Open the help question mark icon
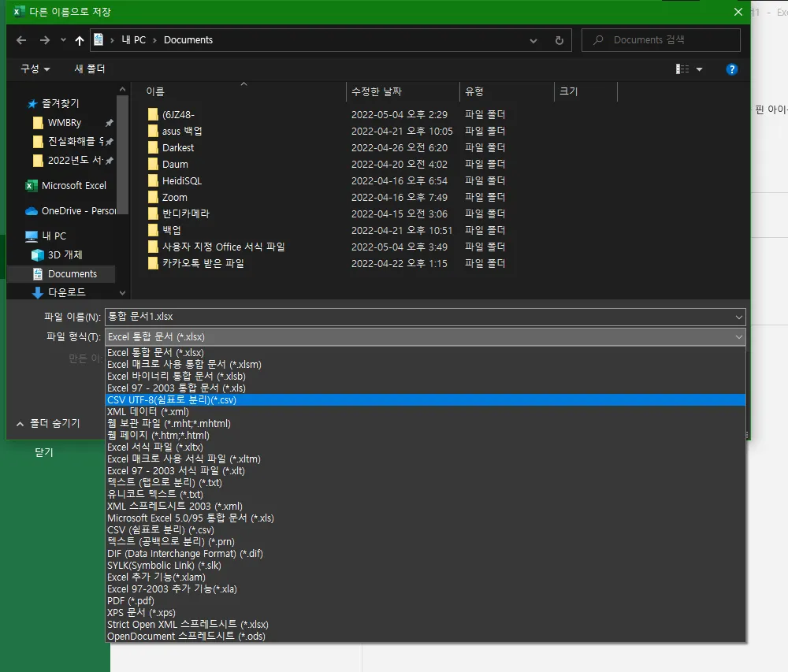This screenshot has height=672, width=788. (x=732, y=69)
